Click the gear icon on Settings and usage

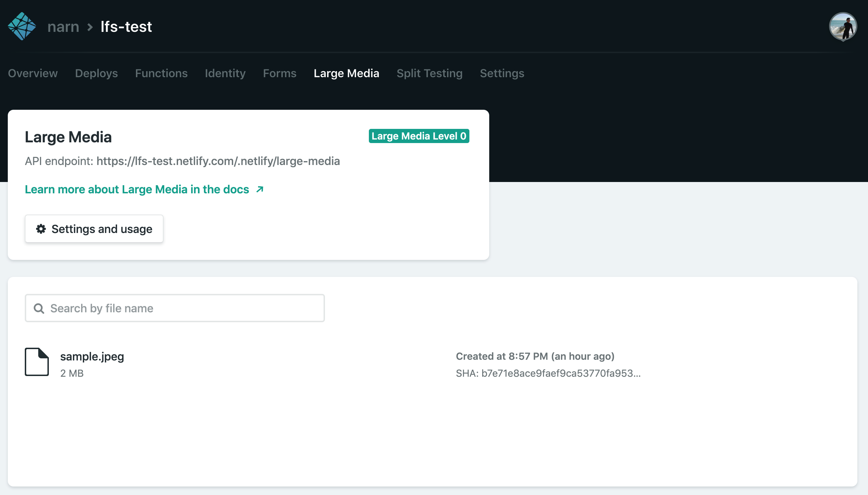click(x=41, y=229)
